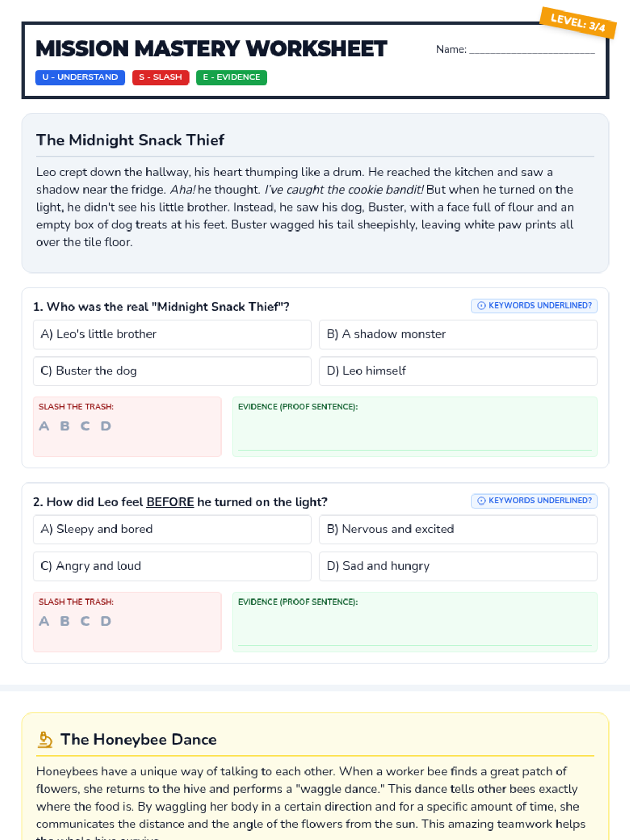Slash letter C under question 2
630x840 pixels.
[x=85, y=622]
